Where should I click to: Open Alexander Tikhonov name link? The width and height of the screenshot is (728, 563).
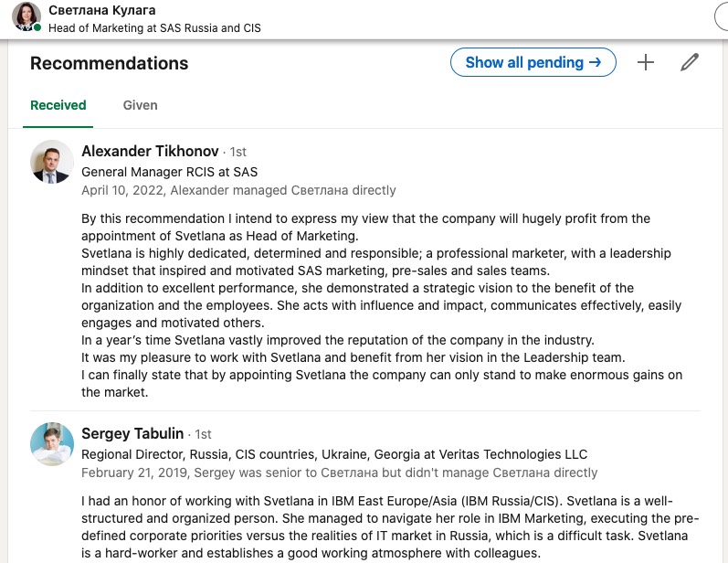tap(150, 151)
